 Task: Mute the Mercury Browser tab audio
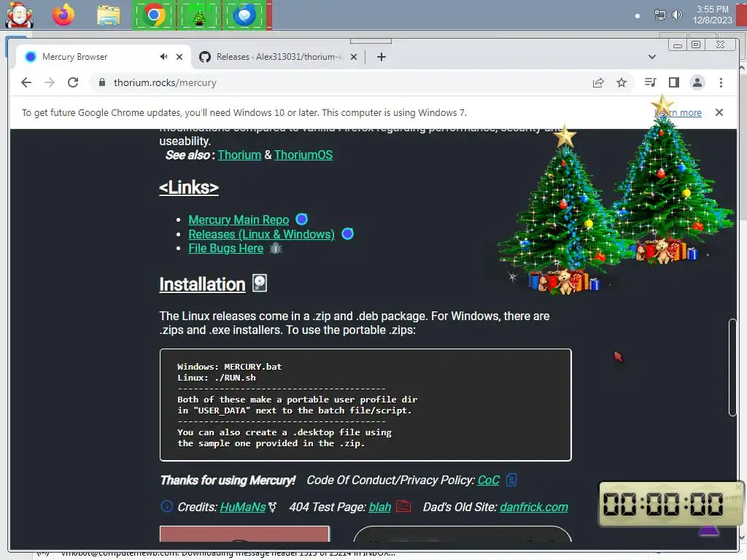tap(164, 57)
